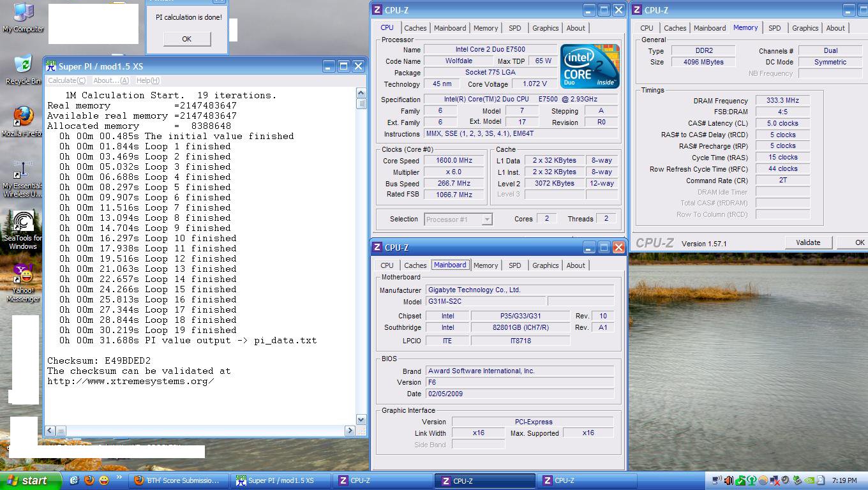Select Mainboard tab in Memory CPU-Z window

coord(710,28)
